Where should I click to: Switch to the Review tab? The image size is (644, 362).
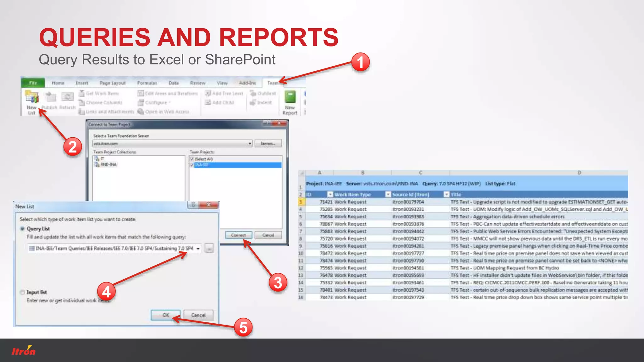tap(197, 83)
